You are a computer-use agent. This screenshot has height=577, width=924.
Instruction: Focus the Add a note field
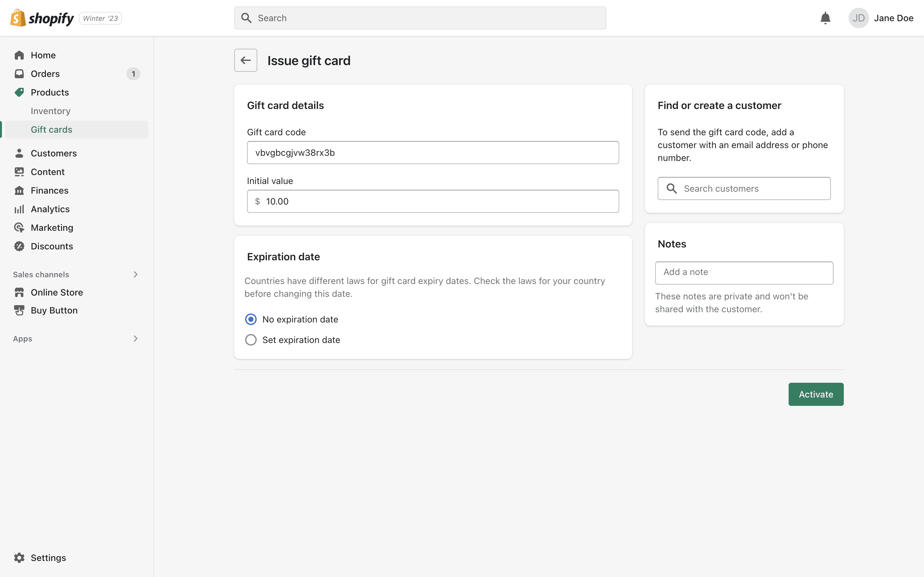click(x=744, y=272)
